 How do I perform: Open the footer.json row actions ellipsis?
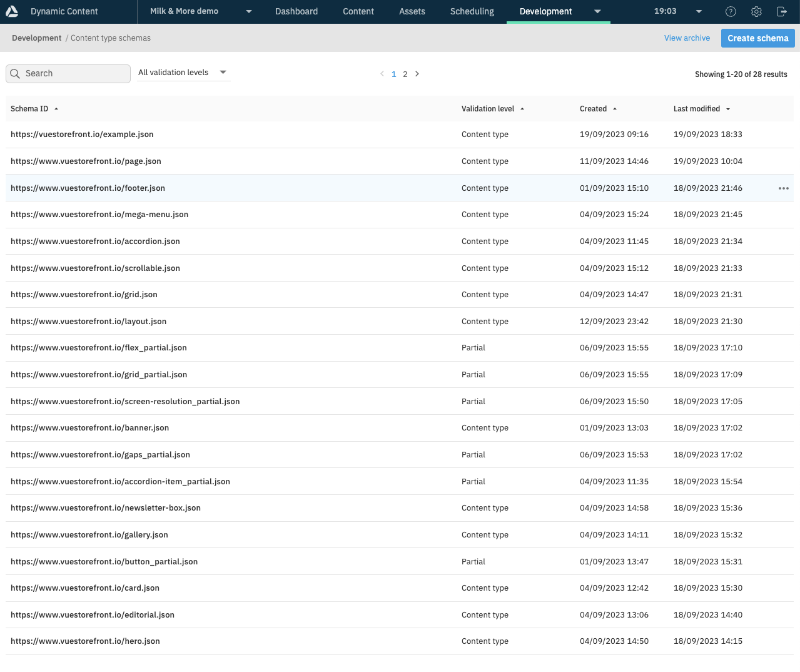pyautogui.click(x=783, y=188)
